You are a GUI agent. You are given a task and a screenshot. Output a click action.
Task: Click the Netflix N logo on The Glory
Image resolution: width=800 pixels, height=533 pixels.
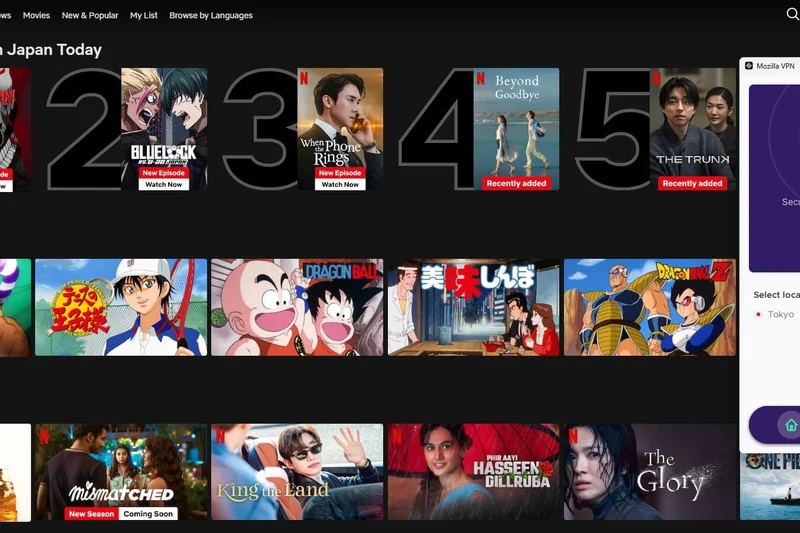pos(574,435)
